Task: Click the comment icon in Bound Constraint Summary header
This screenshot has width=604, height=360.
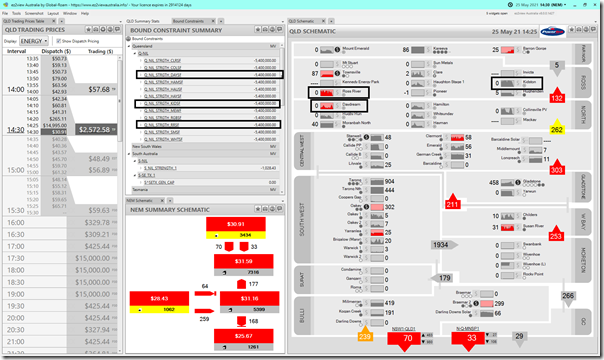Action: click(280, 30)
